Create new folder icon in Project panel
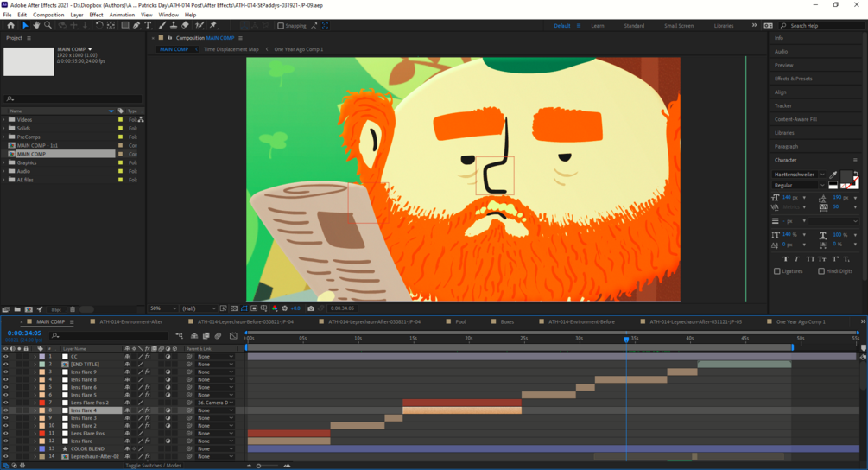Screen dimensions: 868x470 pyautogui.click(x=17, y=309)
